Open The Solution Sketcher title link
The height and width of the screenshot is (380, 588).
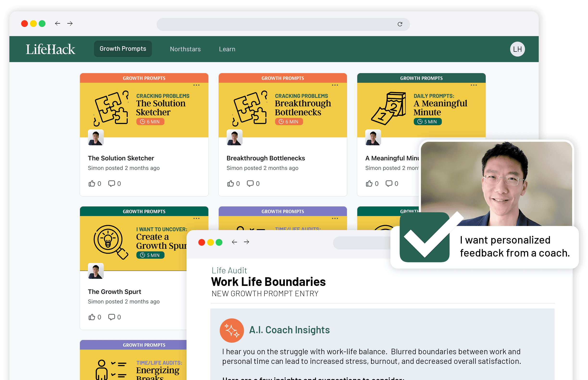pos(121,158)
